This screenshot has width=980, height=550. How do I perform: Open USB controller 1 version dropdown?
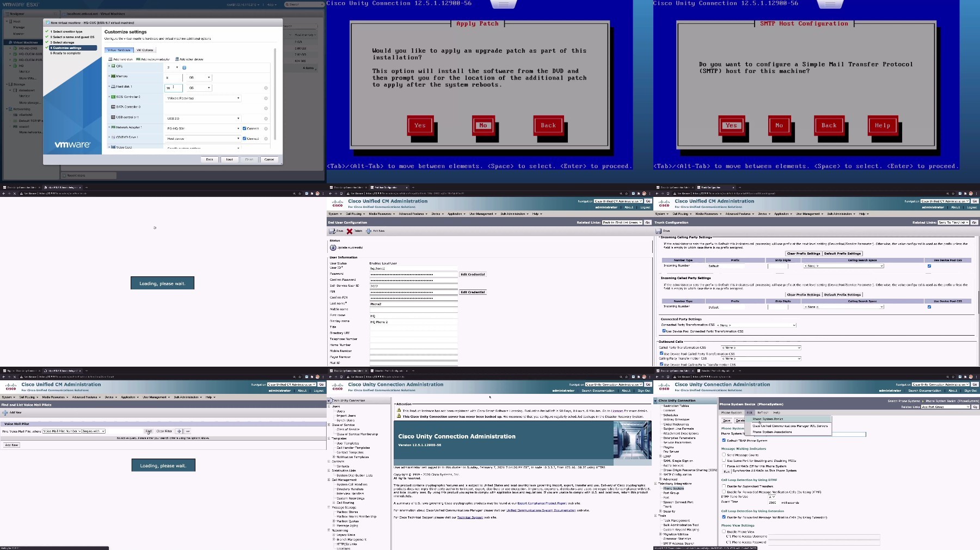203,118
